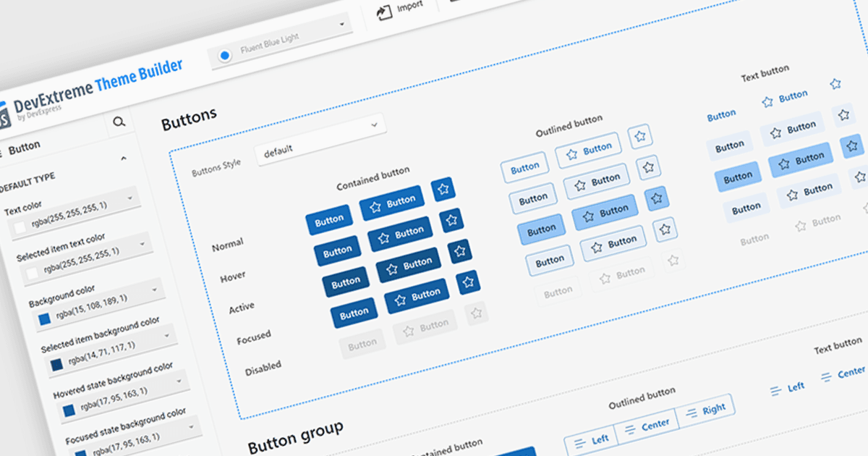
Task: Select Left in text button group
Action: 787,389
